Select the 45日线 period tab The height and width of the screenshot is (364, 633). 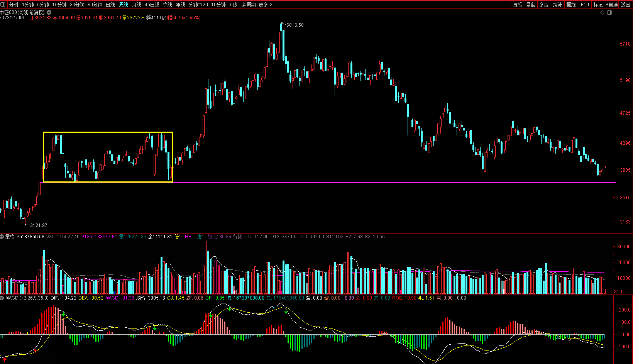[152, 5]
